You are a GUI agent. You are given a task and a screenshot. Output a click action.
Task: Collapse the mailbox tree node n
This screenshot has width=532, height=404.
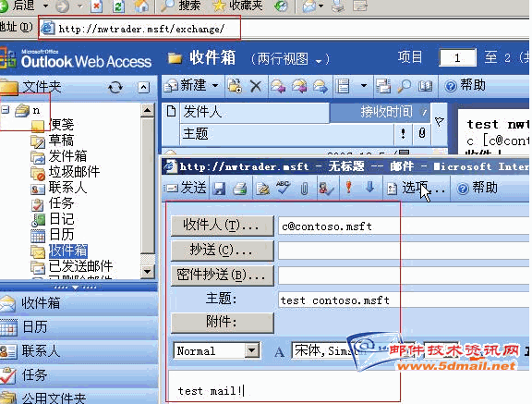(6, 110)
